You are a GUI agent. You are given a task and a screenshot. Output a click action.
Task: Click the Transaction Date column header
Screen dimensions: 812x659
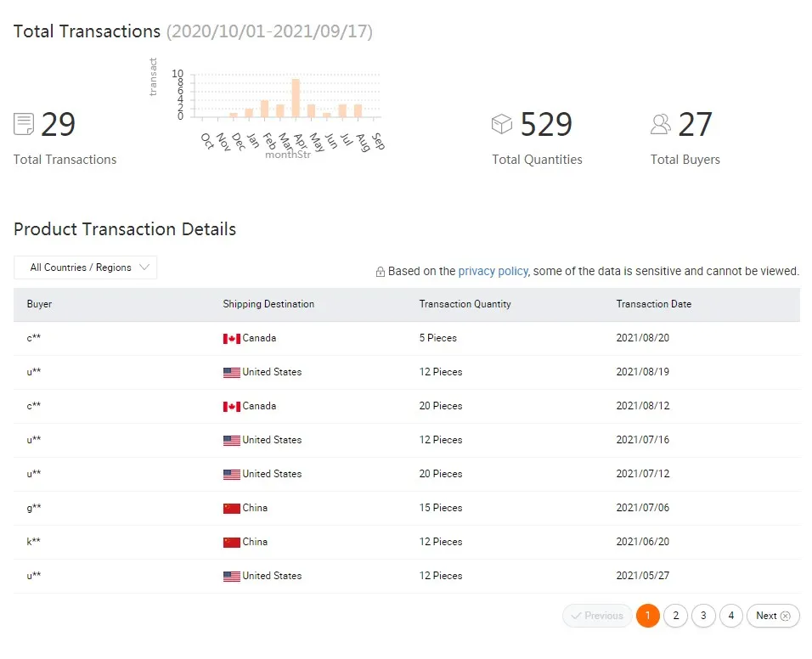[x=653, y=304]
